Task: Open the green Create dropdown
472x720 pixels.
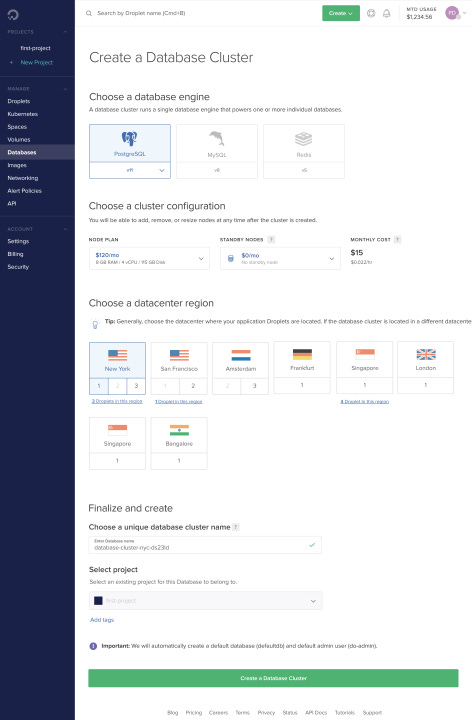Action: [341, 13]
